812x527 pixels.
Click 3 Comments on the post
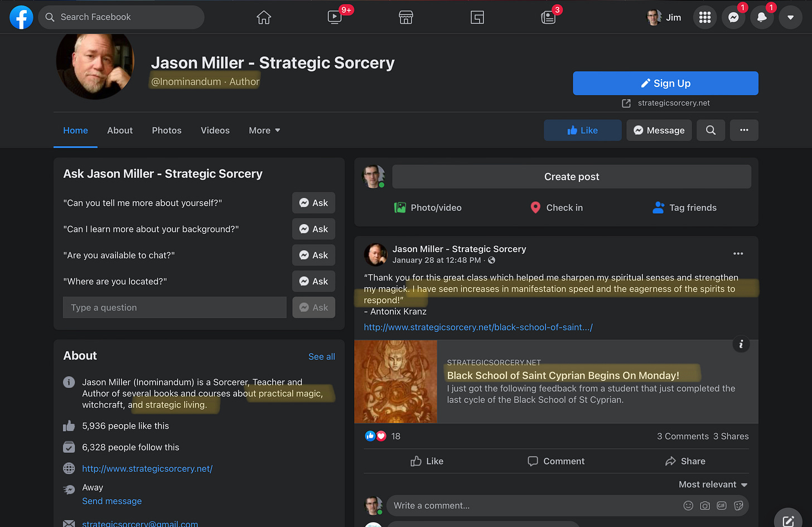point(683,437)
